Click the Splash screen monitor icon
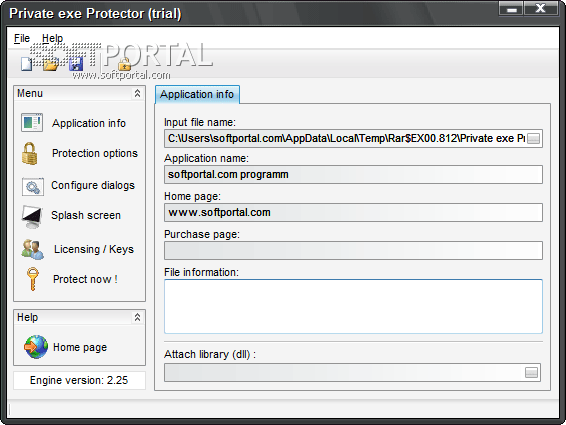Screen dimensions: 566x425 coord(32,217)
